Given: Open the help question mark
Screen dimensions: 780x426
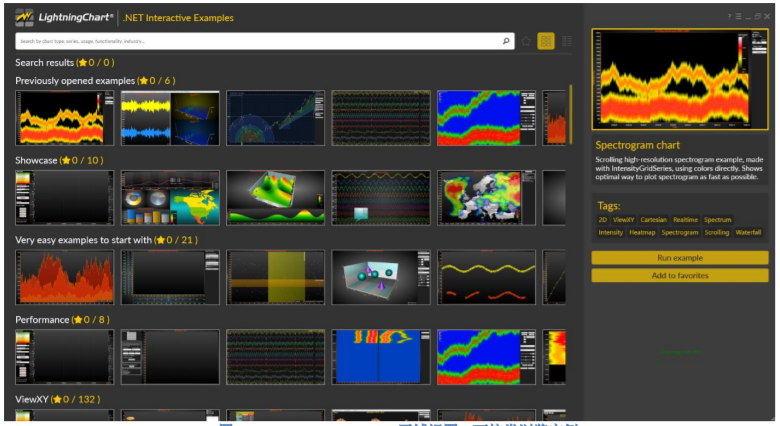Looking at the screenshot, I should [729, 16].
